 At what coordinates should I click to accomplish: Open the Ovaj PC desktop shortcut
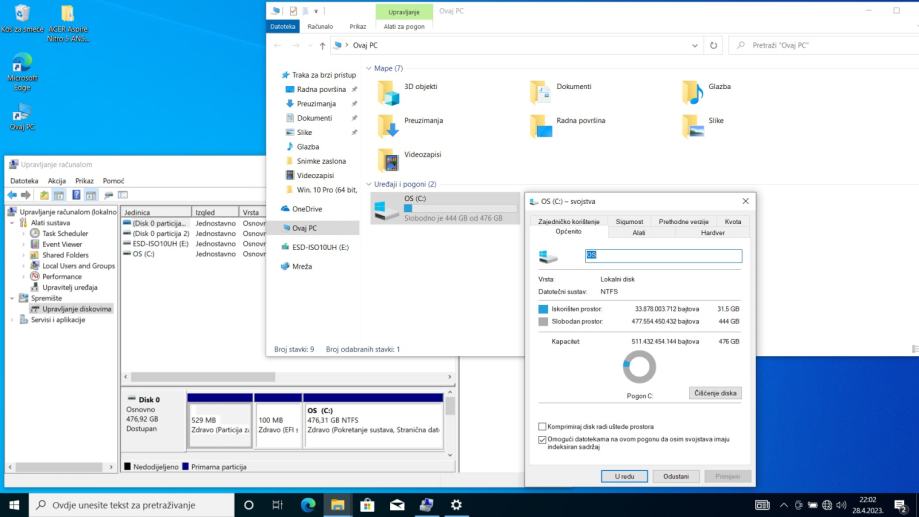pyautogui.click(x=22, y=117)
